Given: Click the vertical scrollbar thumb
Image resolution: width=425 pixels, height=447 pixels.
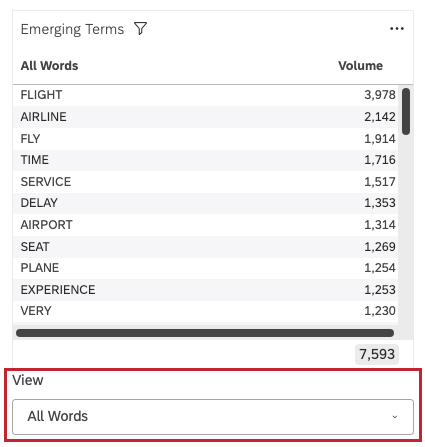Looking at the screenshot, I should click(406, 111).
